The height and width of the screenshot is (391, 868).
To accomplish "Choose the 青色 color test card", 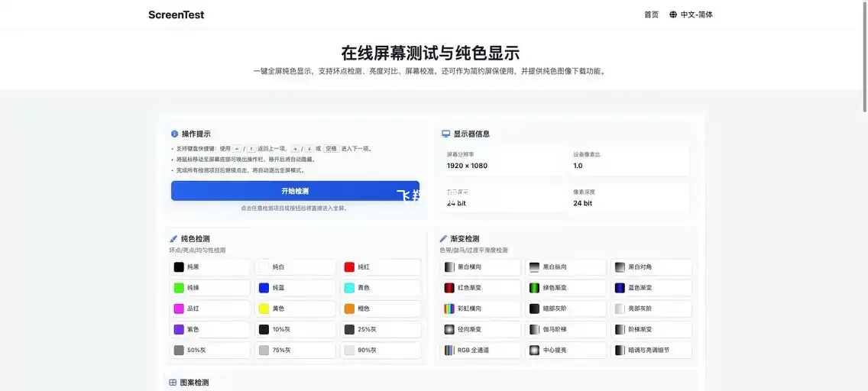I will (381, 288).
